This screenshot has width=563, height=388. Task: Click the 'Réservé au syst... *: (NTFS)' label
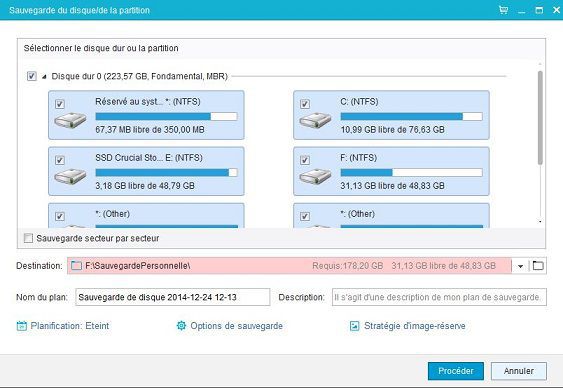click(x=148, y=102)
